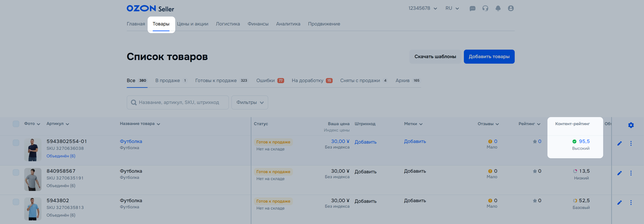The height and width of the screenshot is (224, 644).
Task: Open more options for product 840958567
Action: coord(631,173)
